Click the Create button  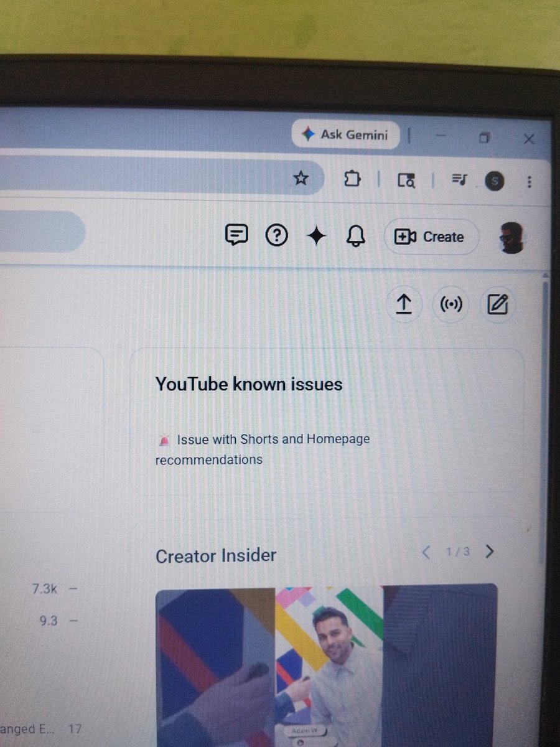[x=431, y=237]
